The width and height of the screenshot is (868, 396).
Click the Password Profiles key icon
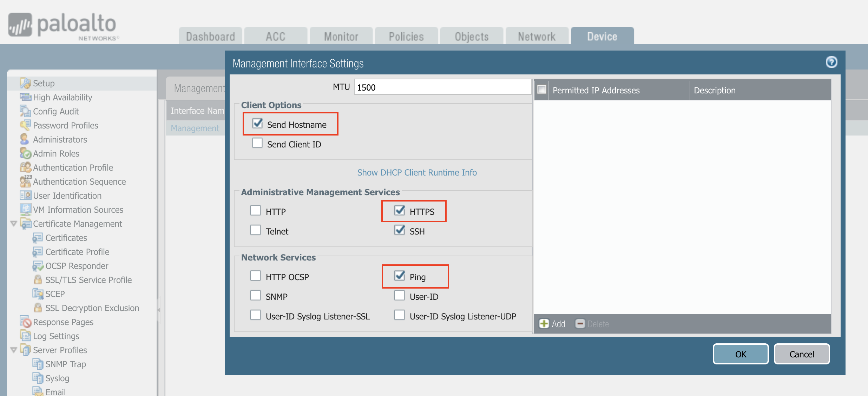point(25,125)
